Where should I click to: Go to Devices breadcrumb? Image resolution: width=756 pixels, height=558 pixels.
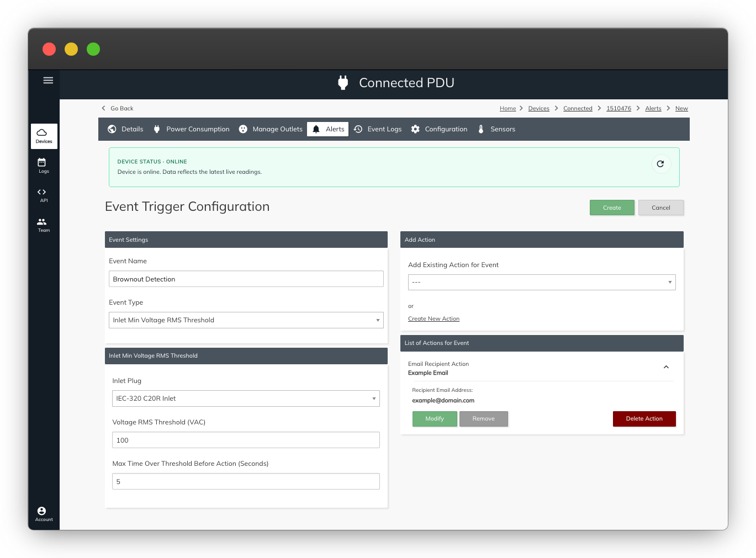(539, 108)
